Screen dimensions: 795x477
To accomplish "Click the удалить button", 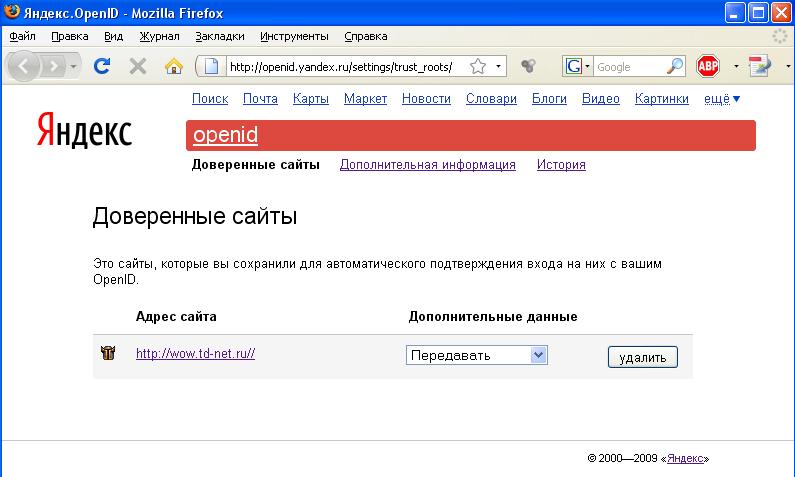I will tap(642, 357).
